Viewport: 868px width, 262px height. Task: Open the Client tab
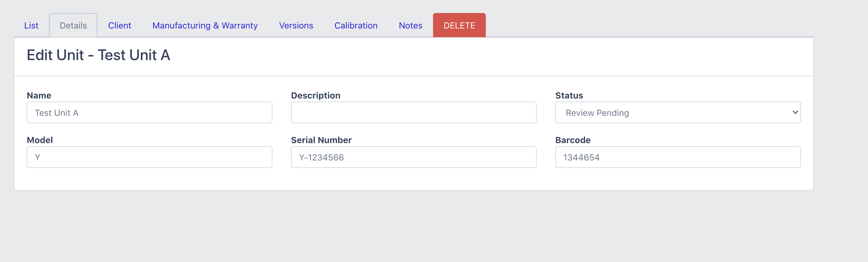coord(119,26)
